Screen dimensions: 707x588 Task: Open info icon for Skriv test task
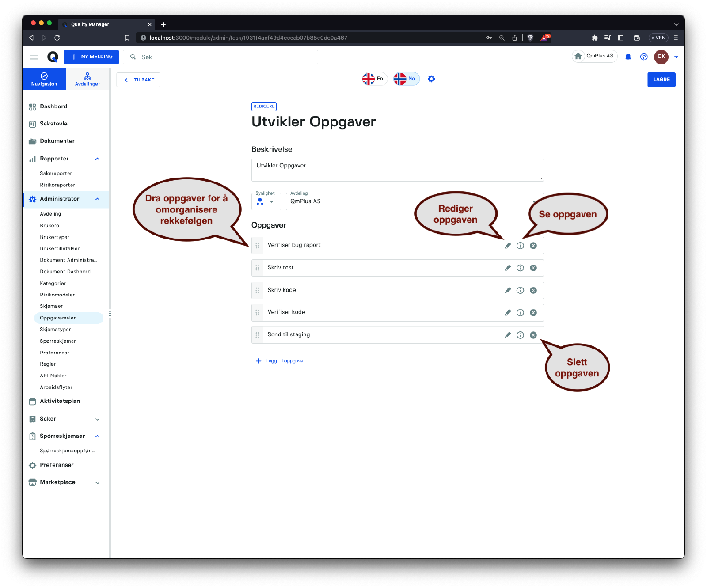pyautogui.click(x=520, y=268)
